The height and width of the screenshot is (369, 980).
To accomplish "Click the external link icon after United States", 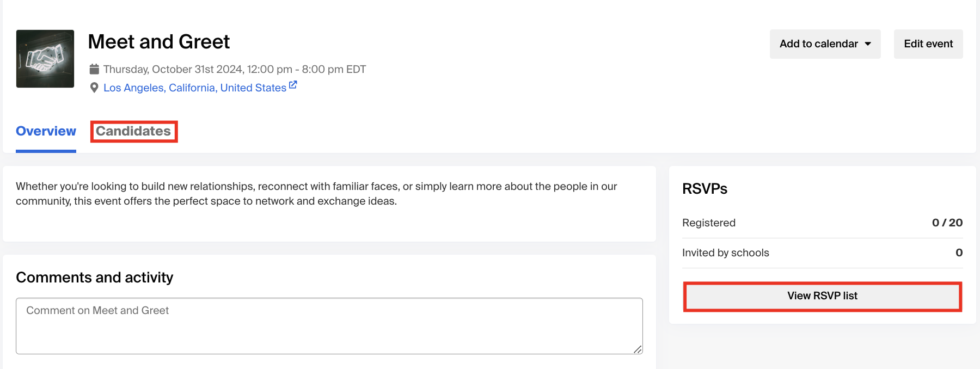I will tap(293, 85).
